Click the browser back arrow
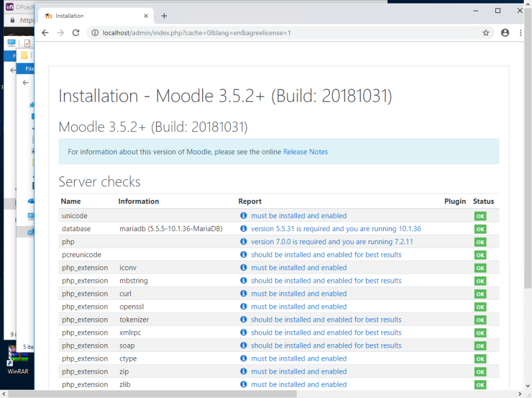 (x=45, y=33)
